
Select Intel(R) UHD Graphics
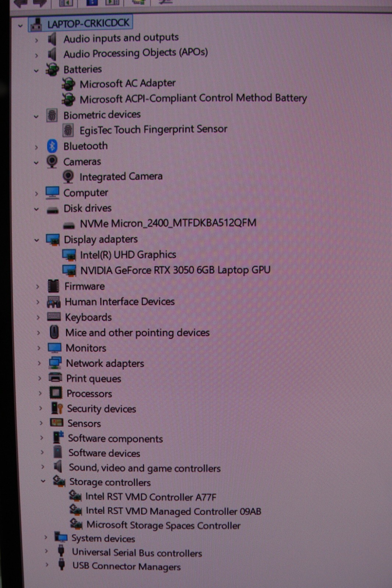(128, 255)
